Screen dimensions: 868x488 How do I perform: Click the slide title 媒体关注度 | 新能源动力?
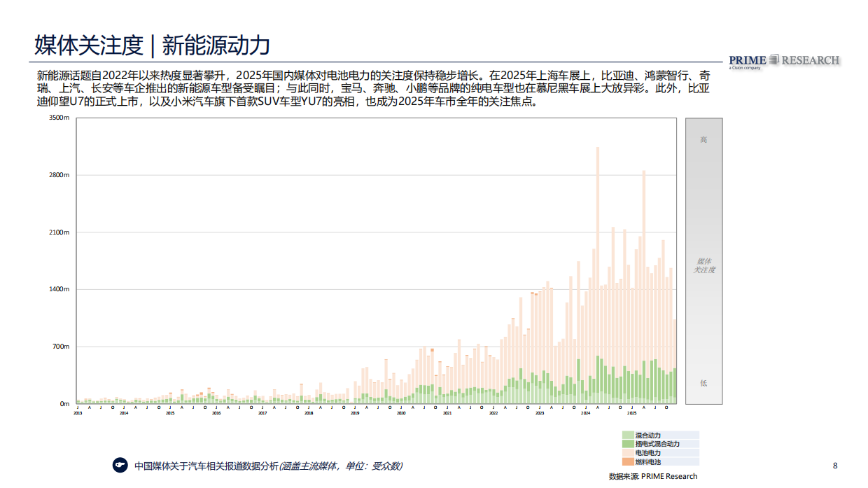tap(153, 43)
